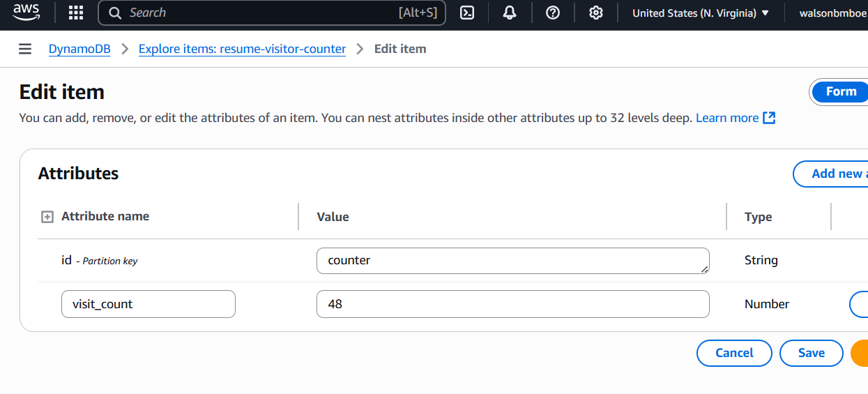Click the Add new attribute button

pyautogui.click(x=831, y=174)
